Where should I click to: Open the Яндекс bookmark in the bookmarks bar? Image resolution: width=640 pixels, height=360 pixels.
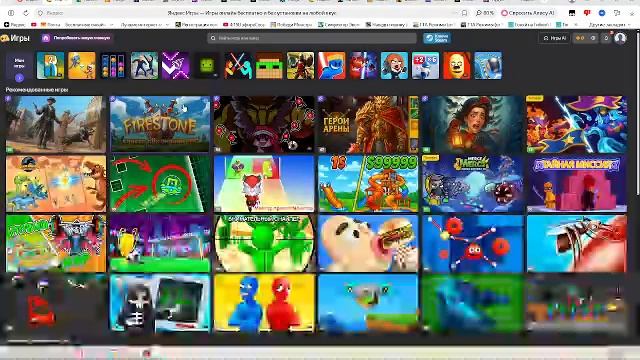[x=15, y=25]
